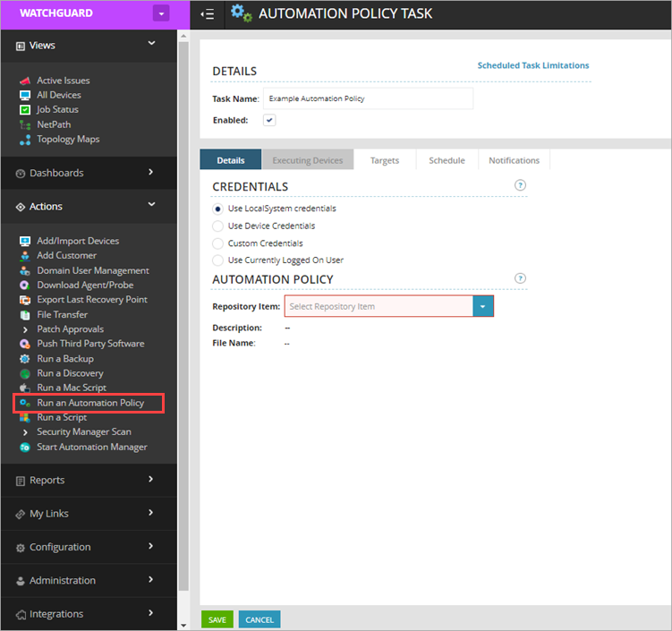Select Use Device Credentials radio button
This screenshot has height=631, width=672.
point(217,226)
